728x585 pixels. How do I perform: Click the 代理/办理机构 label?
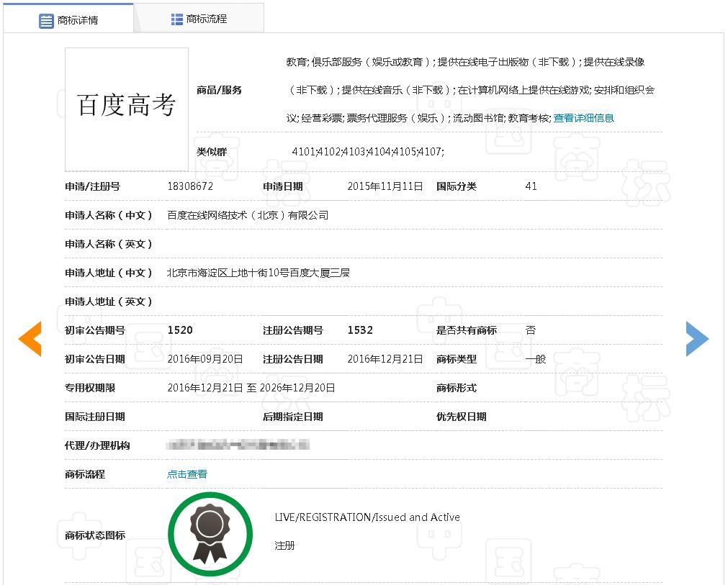97,445
